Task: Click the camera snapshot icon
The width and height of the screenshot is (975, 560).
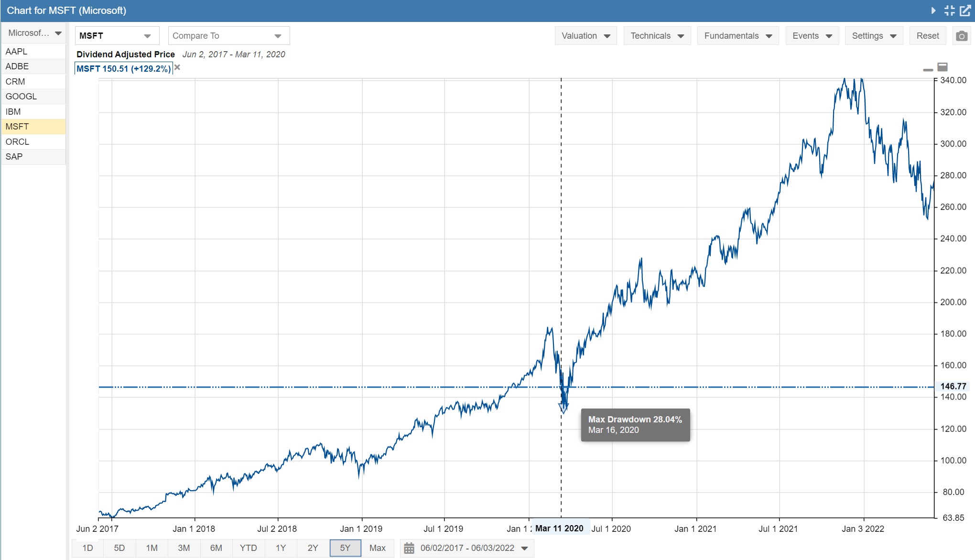Action: pyautogui.click(x=962, y=36)
